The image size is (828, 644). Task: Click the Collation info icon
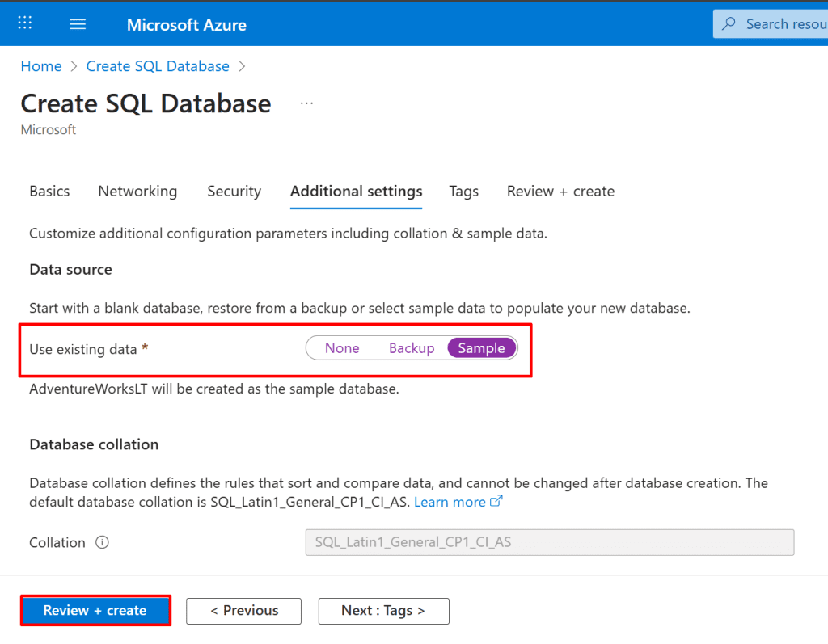[x=102, y=543]
